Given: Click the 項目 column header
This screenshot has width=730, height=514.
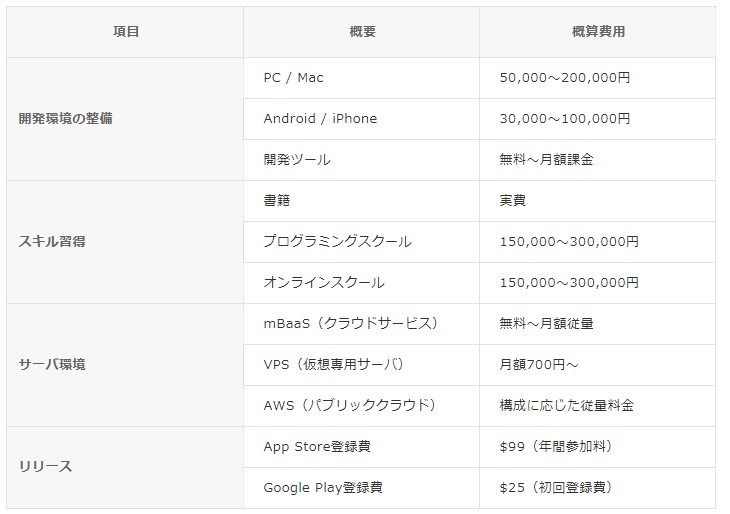Looking at the screenshot, I should pyautogui.click(x=126, y=32).
